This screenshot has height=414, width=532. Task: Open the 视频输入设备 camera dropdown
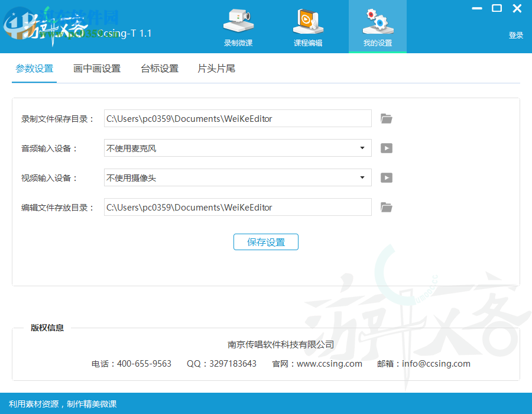click(x=362, y=177)
